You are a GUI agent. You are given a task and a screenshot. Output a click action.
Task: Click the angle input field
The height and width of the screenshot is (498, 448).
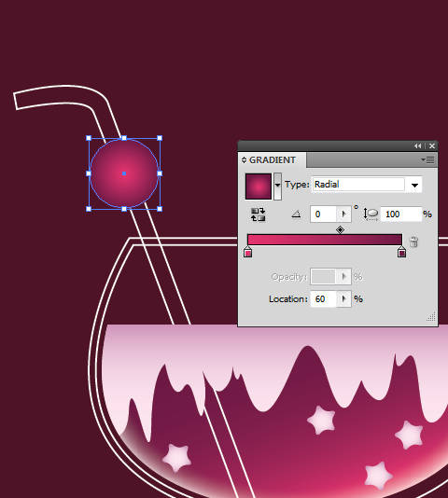tap(323, 214)
